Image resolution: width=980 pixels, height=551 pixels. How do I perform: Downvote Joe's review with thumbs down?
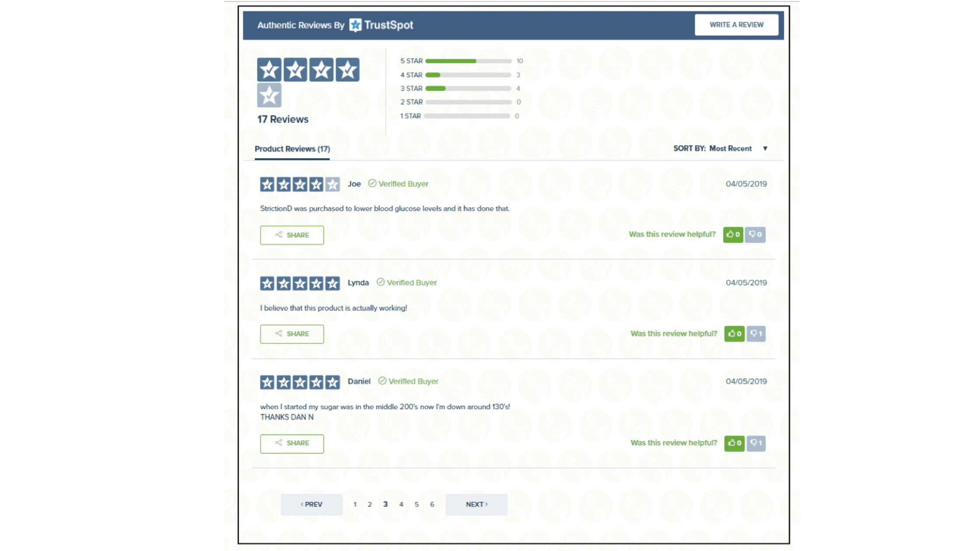click(x=756, y=234)
